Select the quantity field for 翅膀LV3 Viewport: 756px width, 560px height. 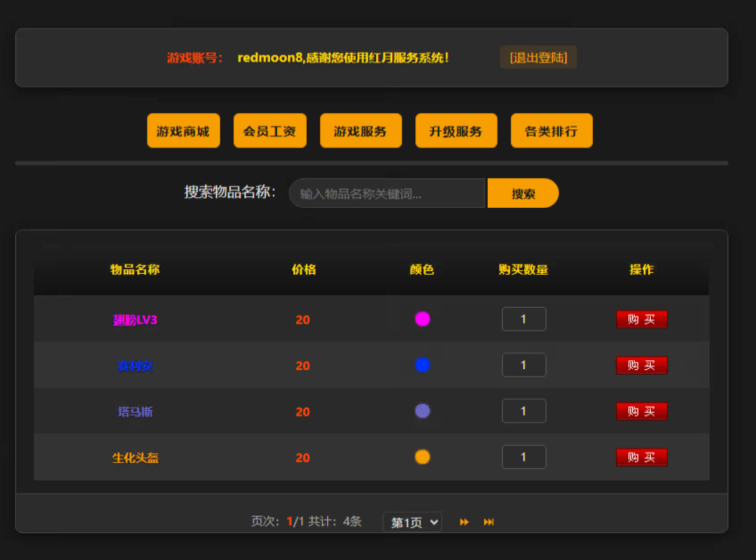[x=524, y=318]
